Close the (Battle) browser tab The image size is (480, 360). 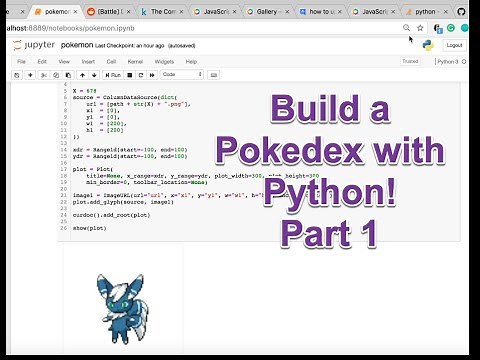pos(129,12)
